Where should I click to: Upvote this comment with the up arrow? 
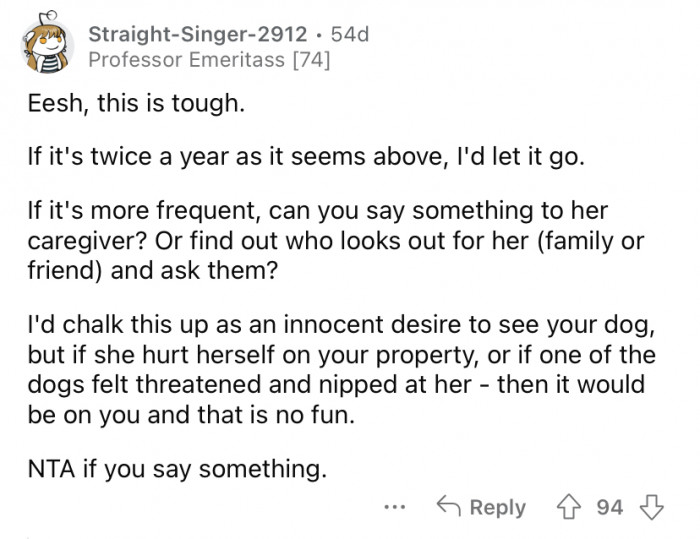click(571, 507)
